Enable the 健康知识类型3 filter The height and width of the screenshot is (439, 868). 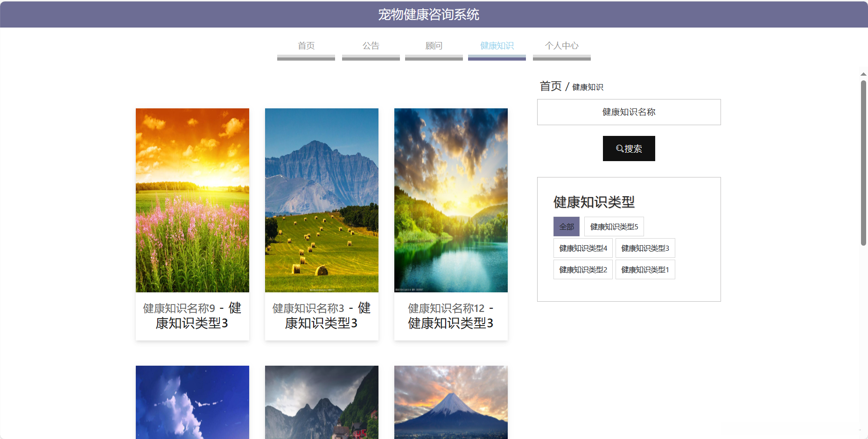(645, 248)
